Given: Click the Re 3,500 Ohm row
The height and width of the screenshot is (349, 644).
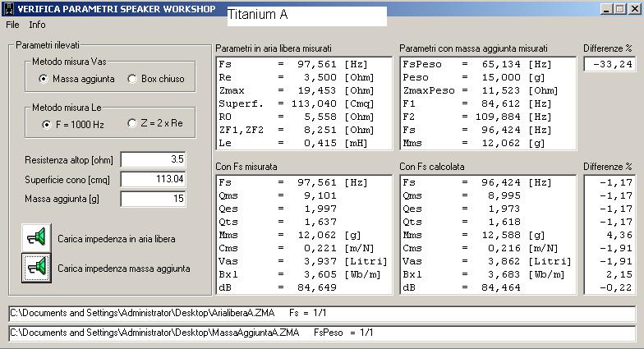Looking at the screenshot, I should (x=296, y=77).
